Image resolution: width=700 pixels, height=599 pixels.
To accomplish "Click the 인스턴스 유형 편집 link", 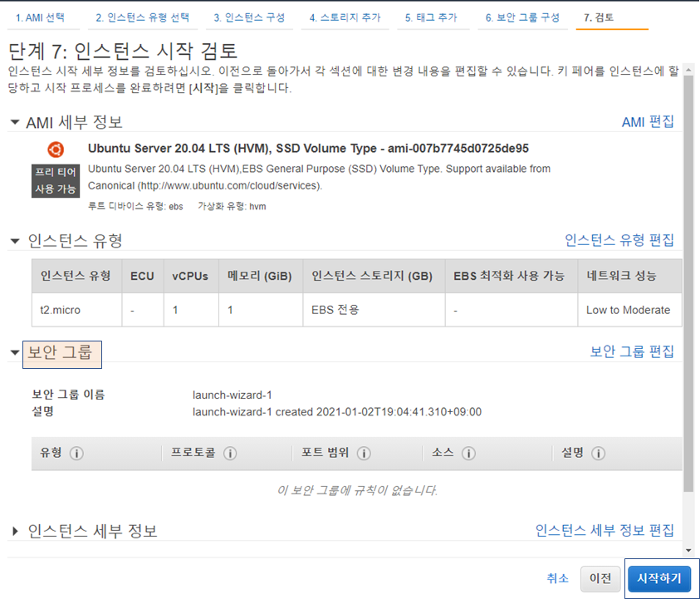I will pyautogui.click(x=619, y=240).
